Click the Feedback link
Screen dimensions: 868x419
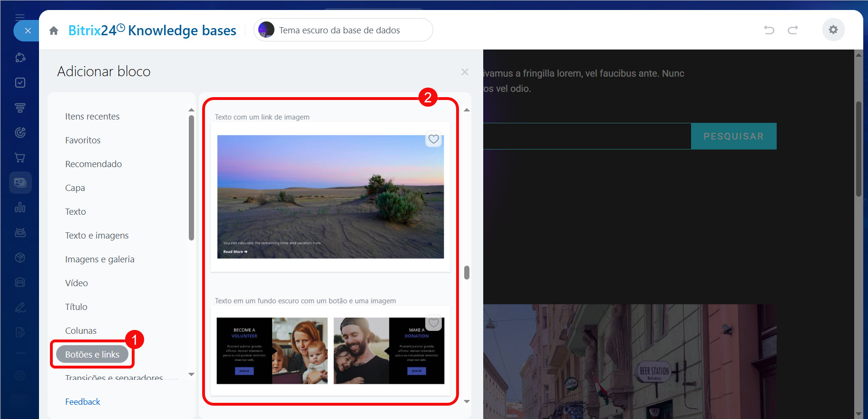tap(83, 402)
